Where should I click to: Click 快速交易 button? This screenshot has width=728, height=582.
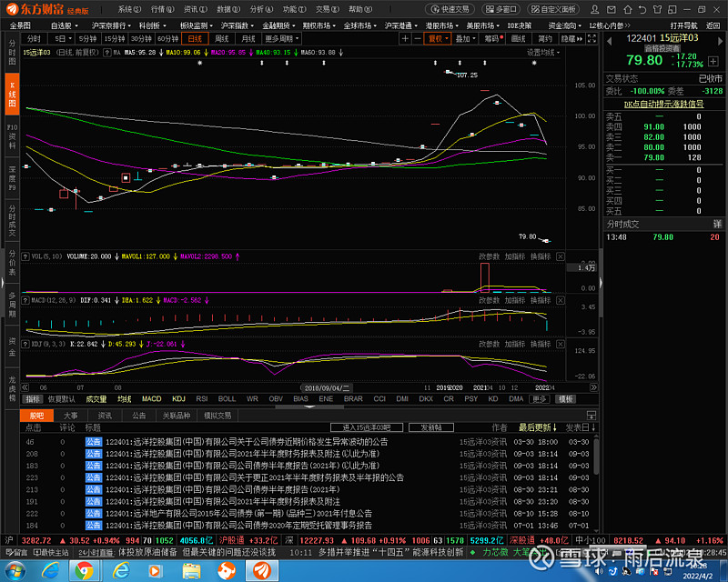tap(450, 9)
